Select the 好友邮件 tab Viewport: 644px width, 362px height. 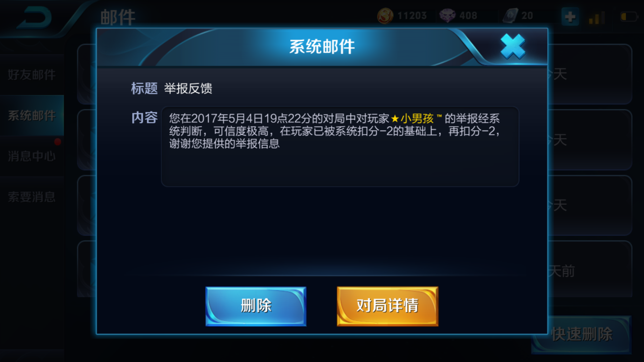(x=32, y=74)
